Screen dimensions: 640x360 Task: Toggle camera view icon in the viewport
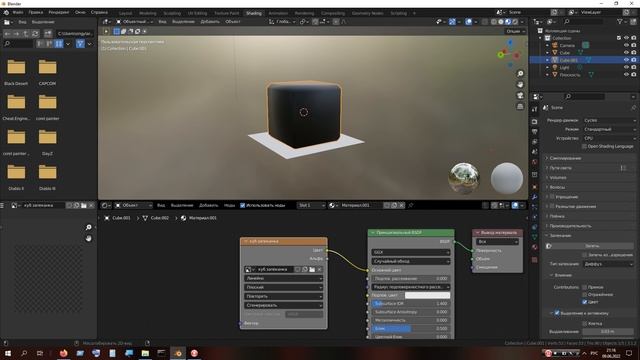pyautogui.click(x=520, y=96)
